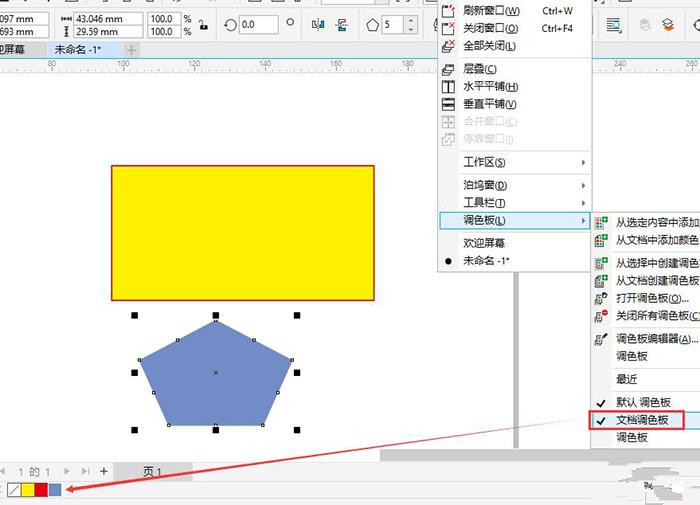Click the mirror vertically icon
Screen dimensions: 700x505
[342, 25]
